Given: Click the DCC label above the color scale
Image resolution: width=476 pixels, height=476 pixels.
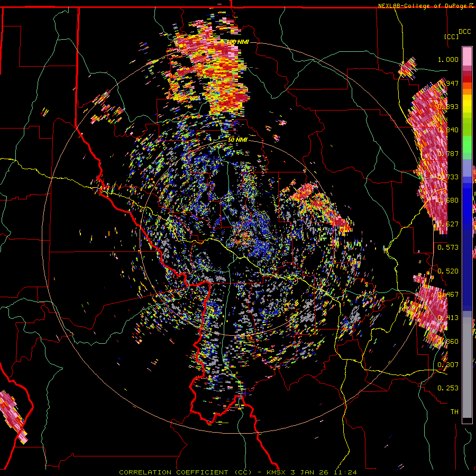Looking at the screenshot, I should coord(464,32).
